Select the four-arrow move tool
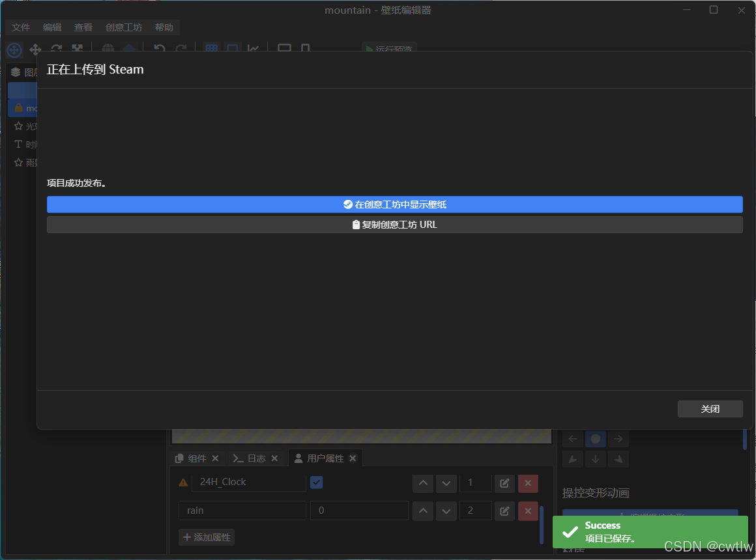The width and height of the screenshot is (756, 560). (35, 49)
